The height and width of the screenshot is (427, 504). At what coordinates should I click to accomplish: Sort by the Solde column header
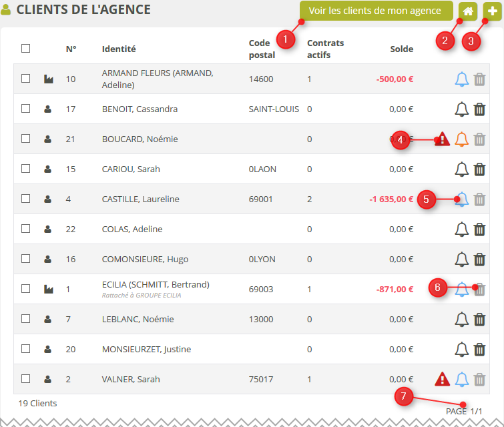pyautogui.click(x=402, y=49)
